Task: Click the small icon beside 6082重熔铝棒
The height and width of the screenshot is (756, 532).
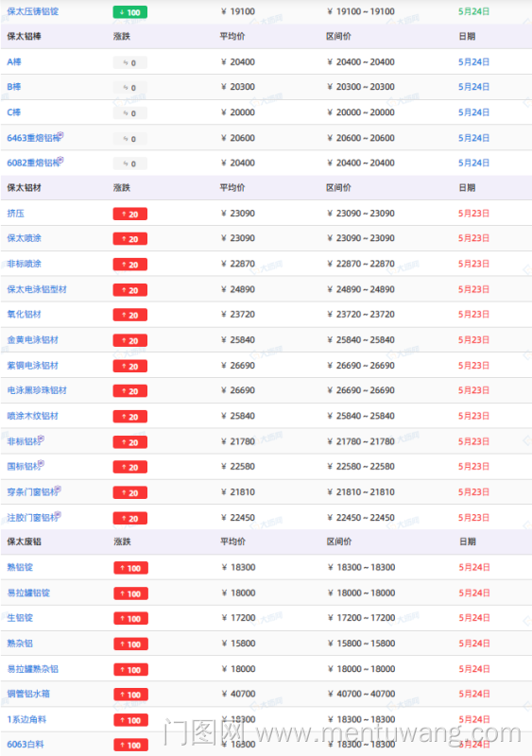Action: [x=60, y=160]
